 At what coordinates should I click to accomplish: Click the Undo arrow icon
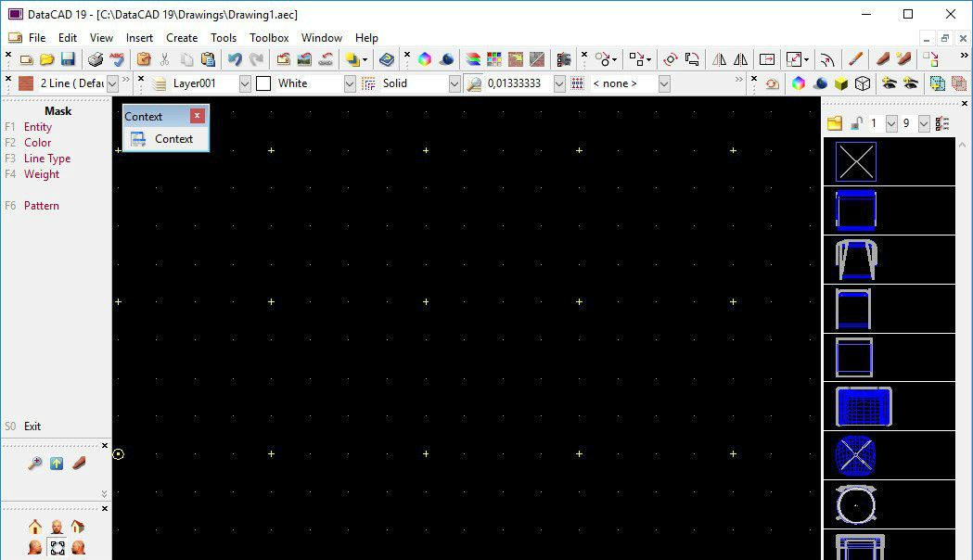[x=235, y=59]
